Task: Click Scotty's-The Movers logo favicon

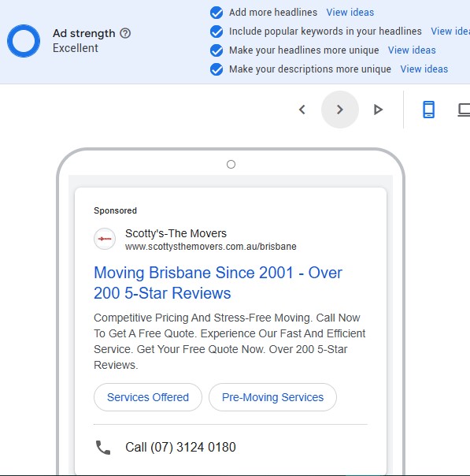Action: (105, 239)
